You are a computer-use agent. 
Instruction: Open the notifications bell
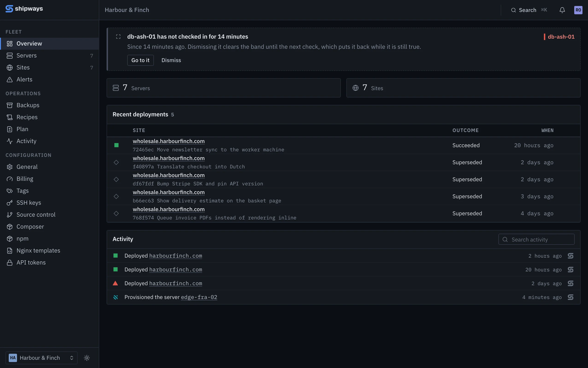point(562,10)
